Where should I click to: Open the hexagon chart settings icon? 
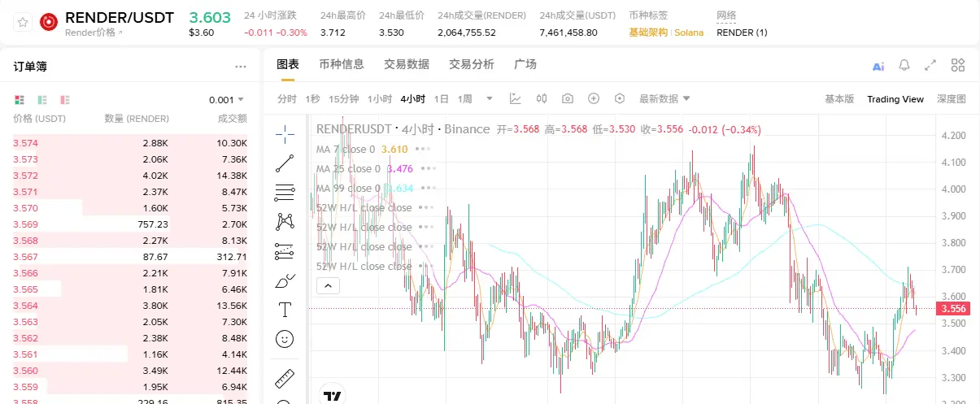click(x=620, y=98)
